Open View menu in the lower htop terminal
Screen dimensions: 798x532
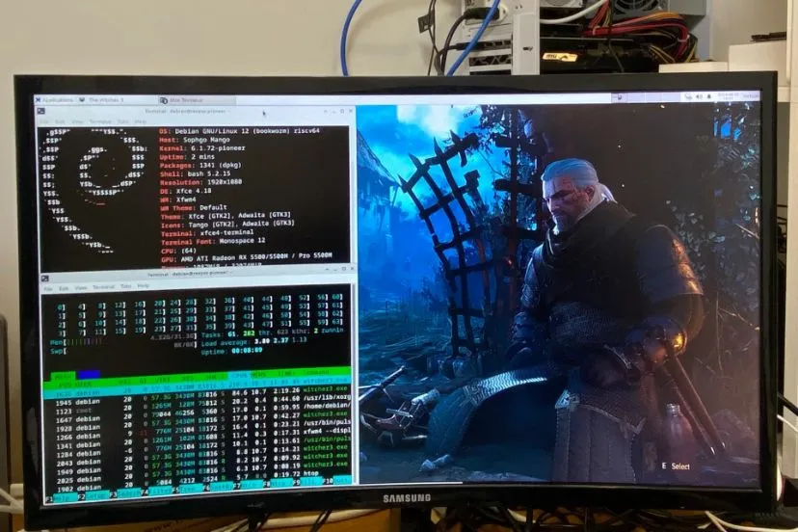pos(81,287)
